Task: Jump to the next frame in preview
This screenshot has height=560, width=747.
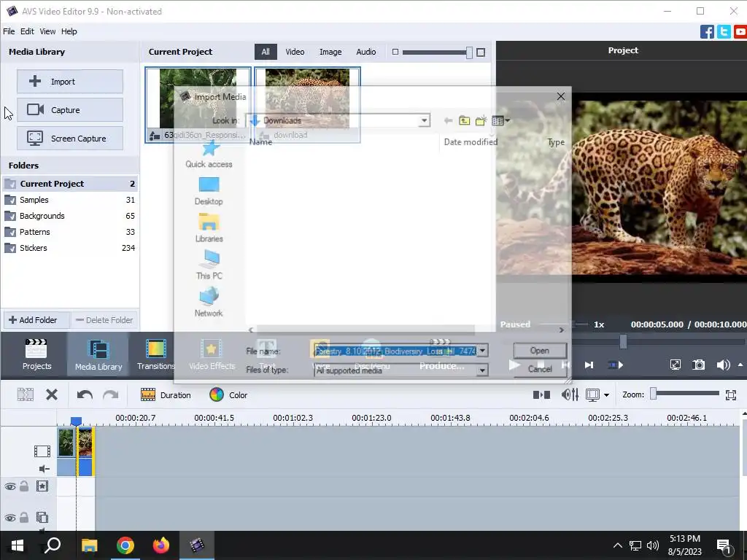Action: (589, 365)
